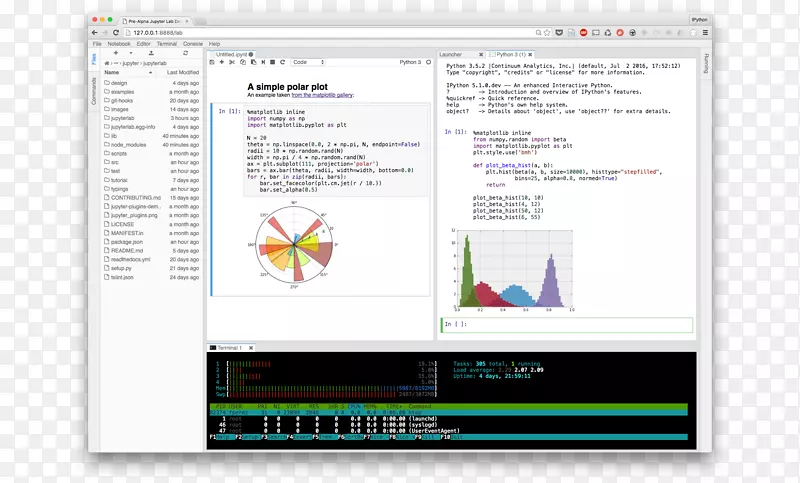Copy the selected cell in notebook toolbar

point(243,62)
